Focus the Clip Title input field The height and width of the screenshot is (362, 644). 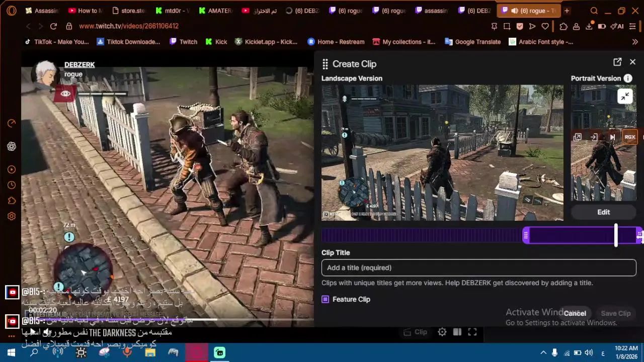click(479, 267)
